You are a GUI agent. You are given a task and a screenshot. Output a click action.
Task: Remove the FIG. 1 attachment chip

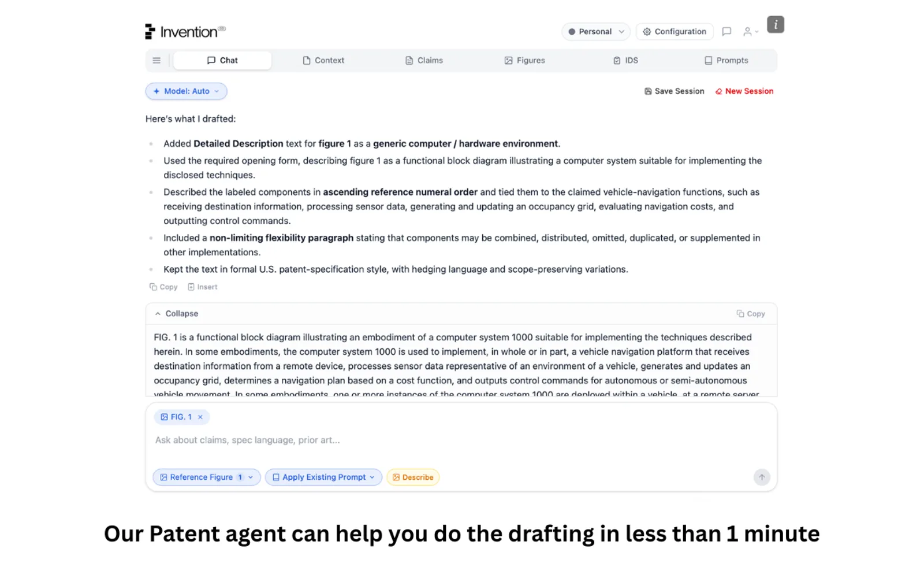tap(200, 417)
